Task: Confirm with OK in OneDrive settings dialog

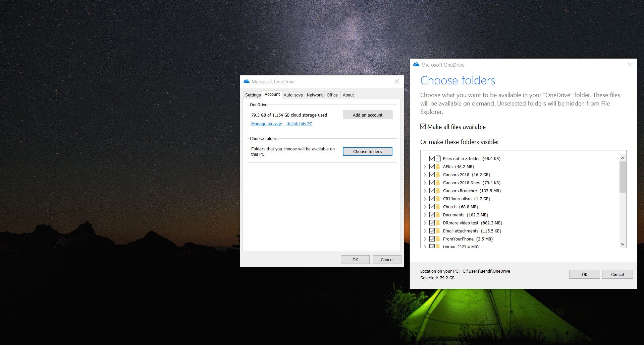Action: coord(355,260)
